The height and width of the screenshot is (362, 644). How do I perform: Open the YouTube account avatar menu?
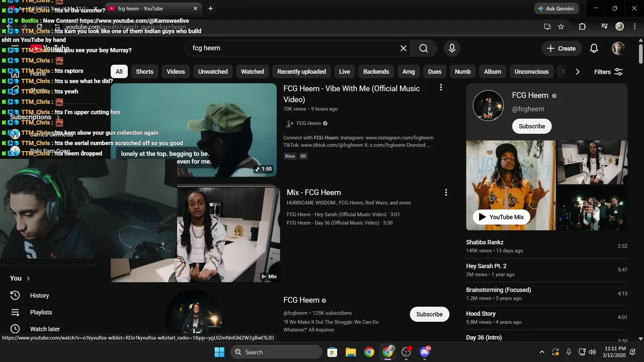coord(618,48)
